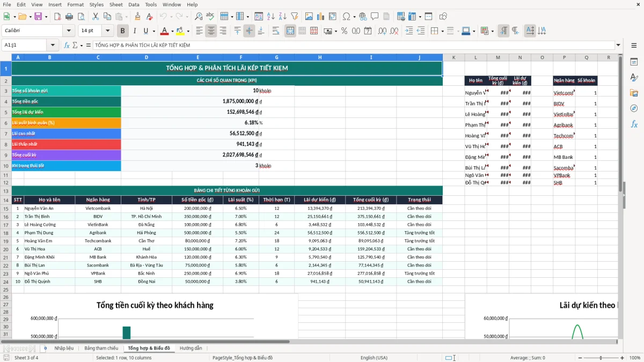This screenshot has height=362, width=644.
Task: Click the Merge and Center Cells icon
Action: 290,31
